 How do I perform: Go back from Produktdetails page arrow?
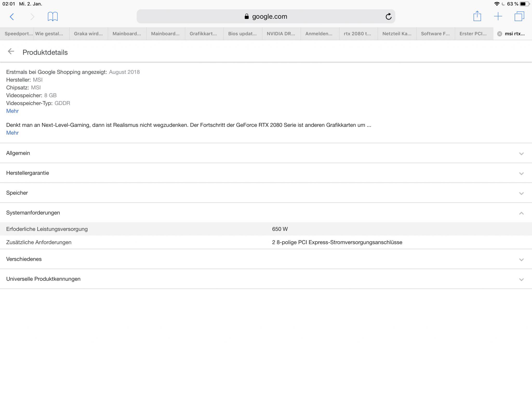[11, 51]
